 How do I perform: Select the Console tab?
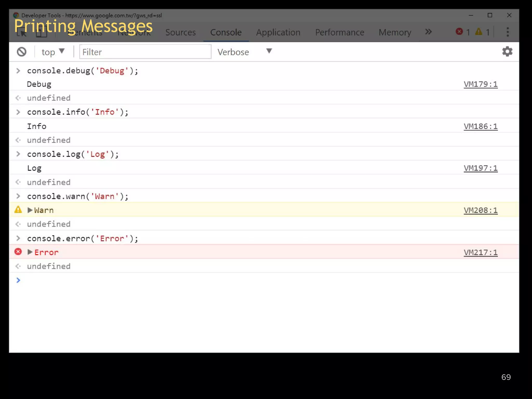226,32
